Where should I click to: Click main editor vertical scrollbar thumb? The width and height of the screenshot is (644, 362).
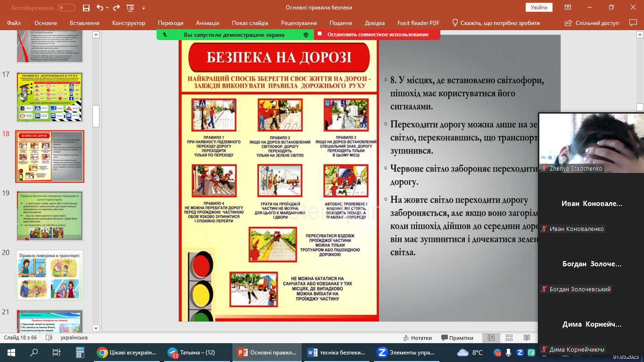pyautogui.click(x=640, y=107)
